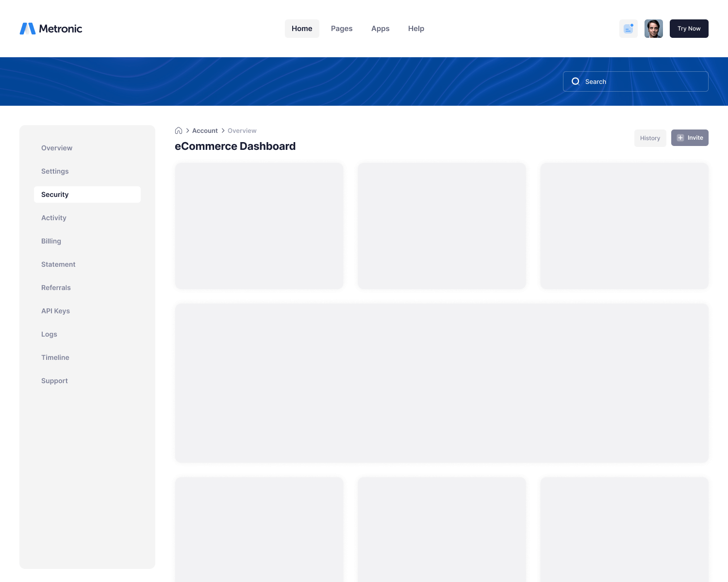This screenshot has width=728, height=582.
Task: Select the Security sidebar item
Action: (x=55, y=194)
